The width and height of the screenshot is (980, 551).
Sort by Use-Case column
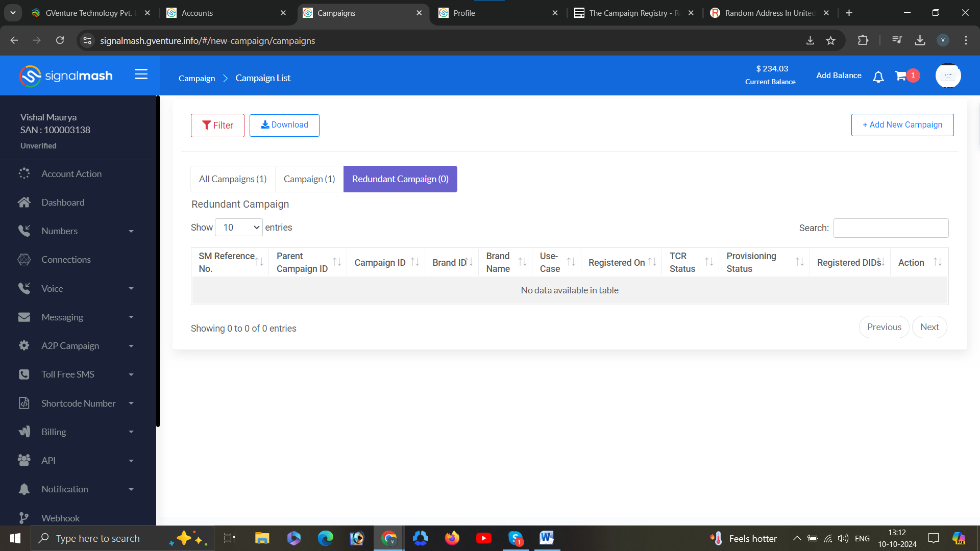tap(556, 262)
